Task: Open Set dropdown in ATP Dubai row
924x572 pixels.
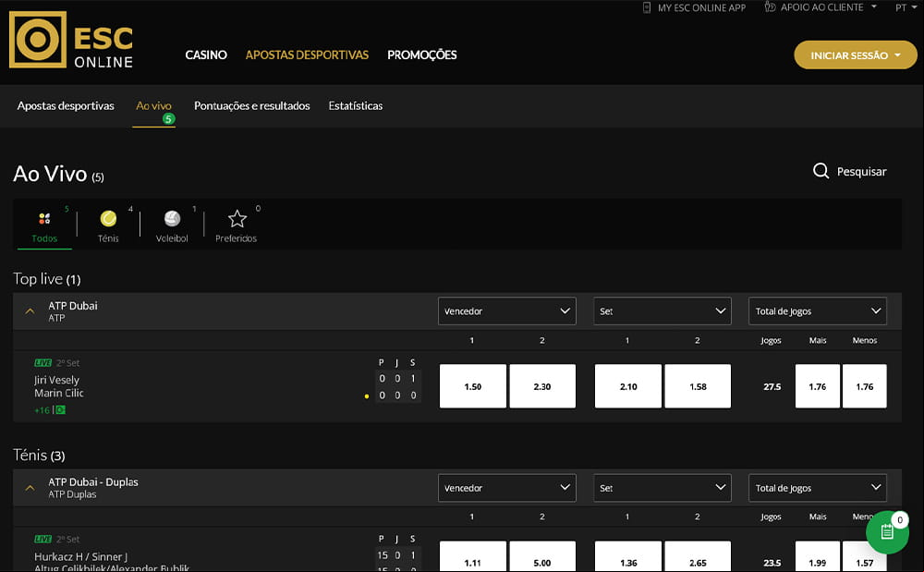Action: click(x=663, y=311)
